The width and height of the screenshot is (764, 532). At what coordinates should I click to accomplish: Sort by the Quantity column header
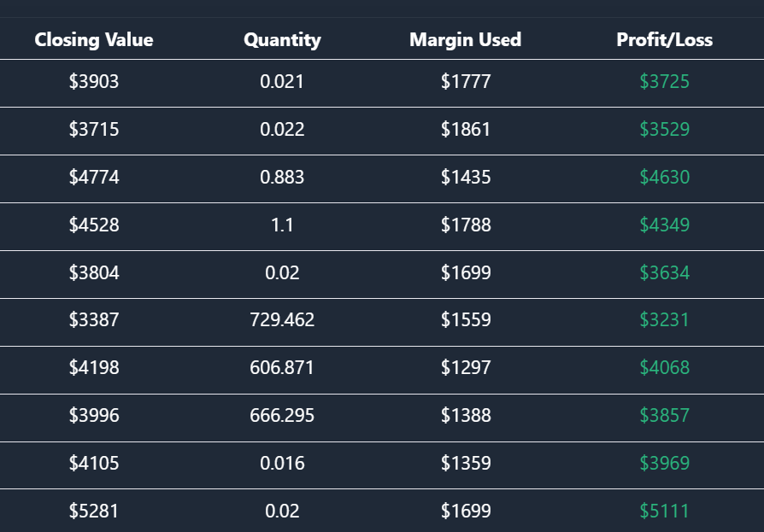[282, 39]
